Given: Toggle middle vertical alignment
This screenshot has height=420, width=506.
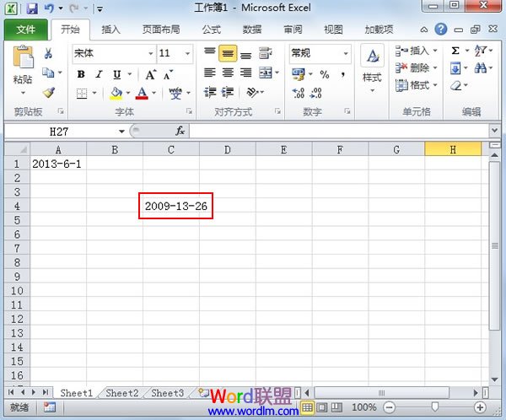Looking at the screenshot, I should [x=228, y=53].
